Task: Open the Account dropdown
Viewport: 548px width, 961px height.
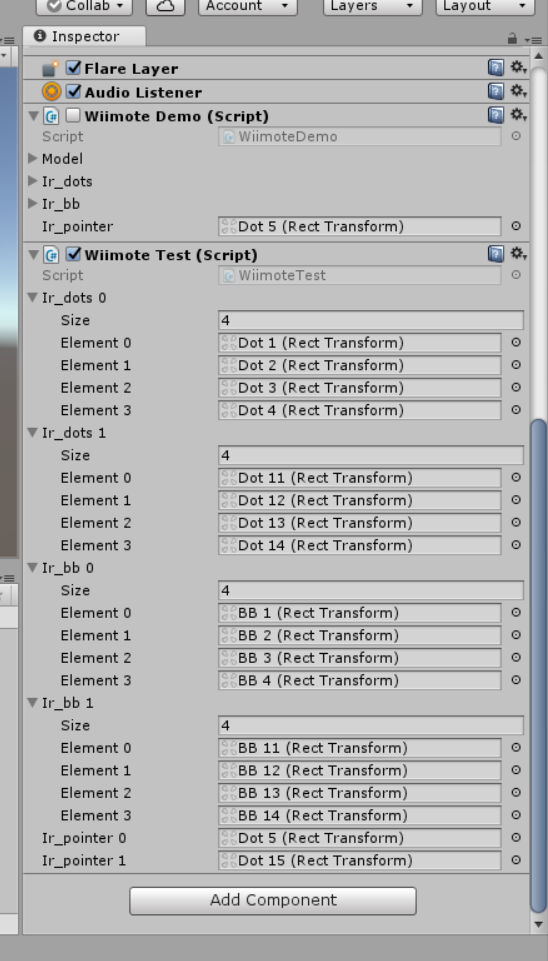Action: [x=248, y=6]
